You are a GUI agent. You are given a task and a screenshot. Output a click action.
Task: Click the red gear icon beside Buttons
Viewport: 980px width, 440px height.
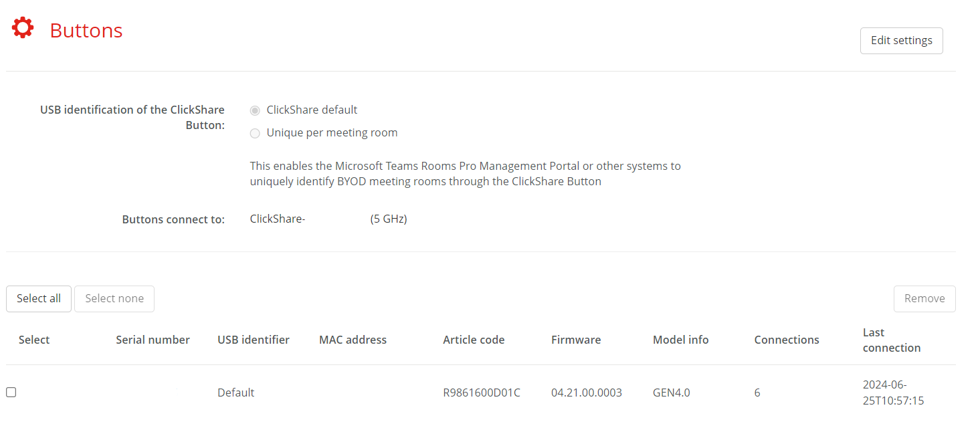coord(23,28)
